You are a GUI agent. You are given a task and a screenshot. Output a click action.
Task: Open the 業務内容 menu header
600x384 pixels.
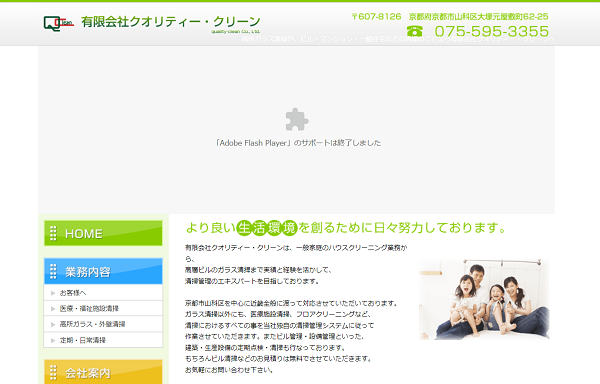[x=103, y=271]
